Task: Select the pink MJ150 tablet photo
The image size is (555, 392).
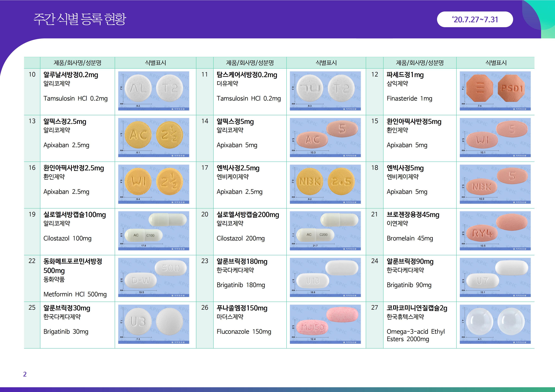Action: [x=325, y=324]
